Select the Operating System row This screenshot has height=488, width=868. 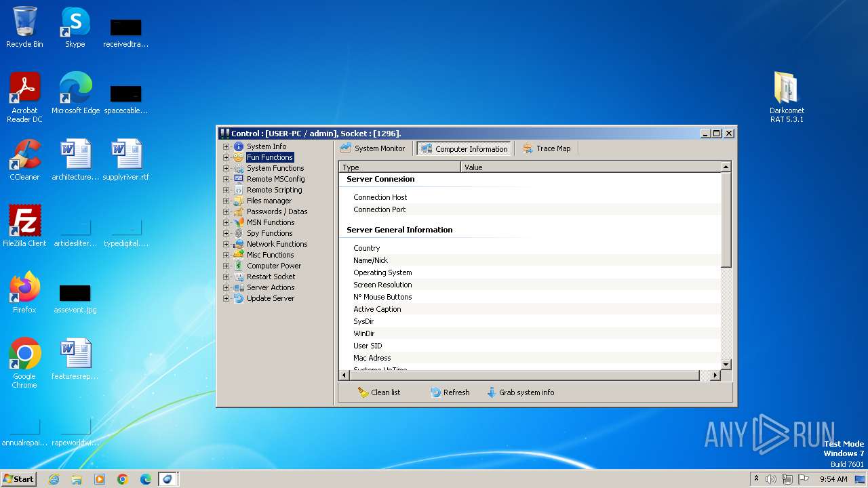[x=529, y=272]
